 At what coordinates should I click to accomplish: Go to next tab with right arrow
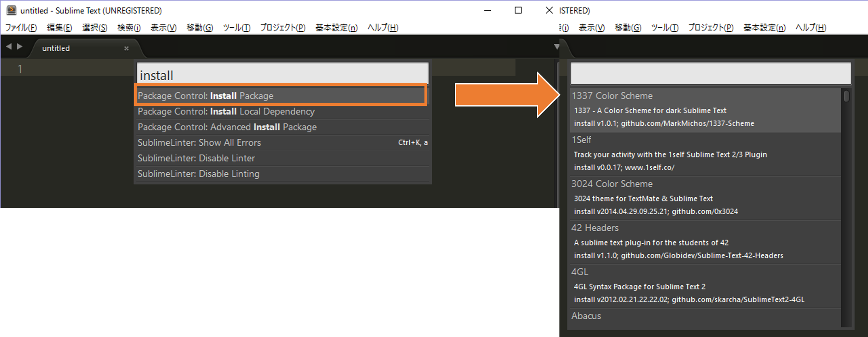[x=20, y=46]
